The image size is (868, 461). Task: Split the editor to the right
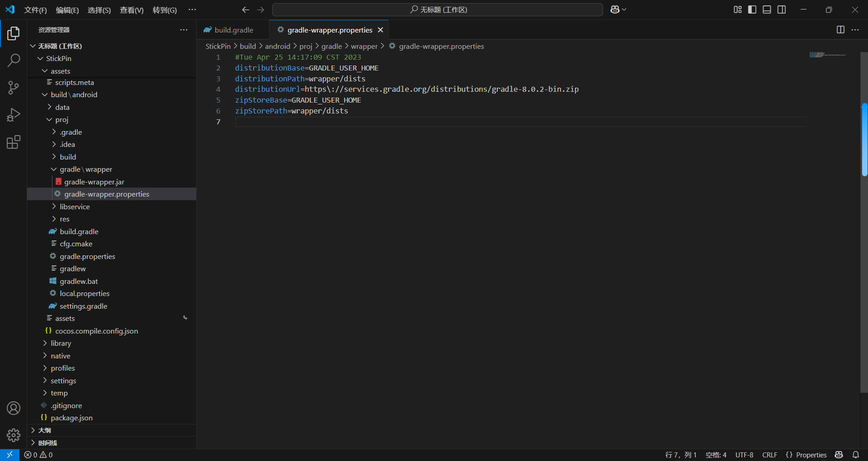click(840, 30)
